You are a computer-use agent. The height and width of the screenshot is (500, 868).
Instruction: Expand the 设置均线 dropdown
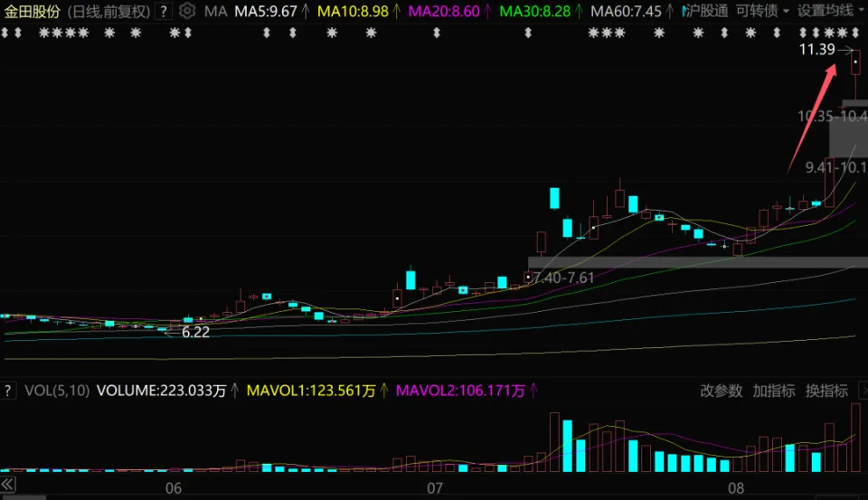(x=832, y=11)
